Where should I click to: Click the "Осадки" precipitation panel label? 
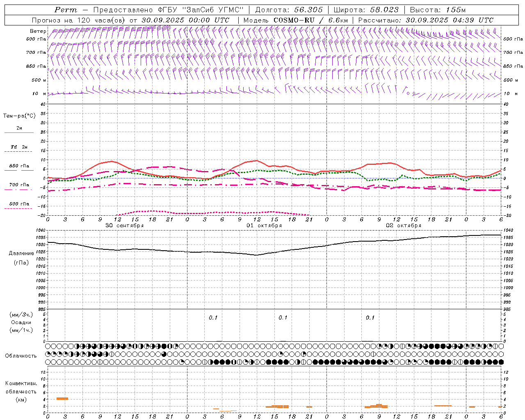[21, 322]
